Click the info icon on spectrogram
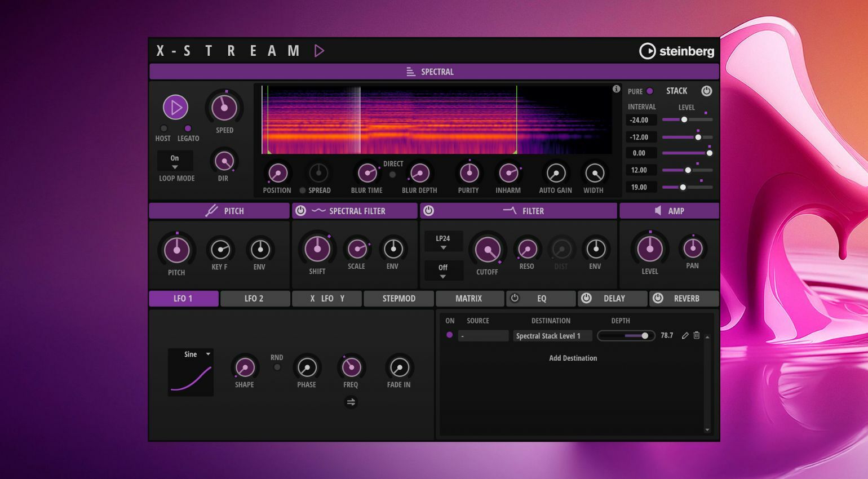Screen dimensions: 868x479 tap(616, 89)
